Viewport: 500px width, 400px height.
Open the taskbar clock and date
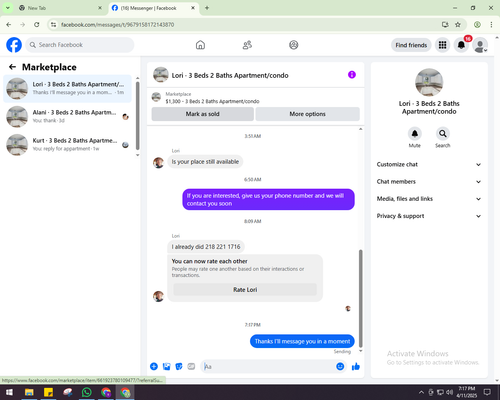click(x=466, y=392)
